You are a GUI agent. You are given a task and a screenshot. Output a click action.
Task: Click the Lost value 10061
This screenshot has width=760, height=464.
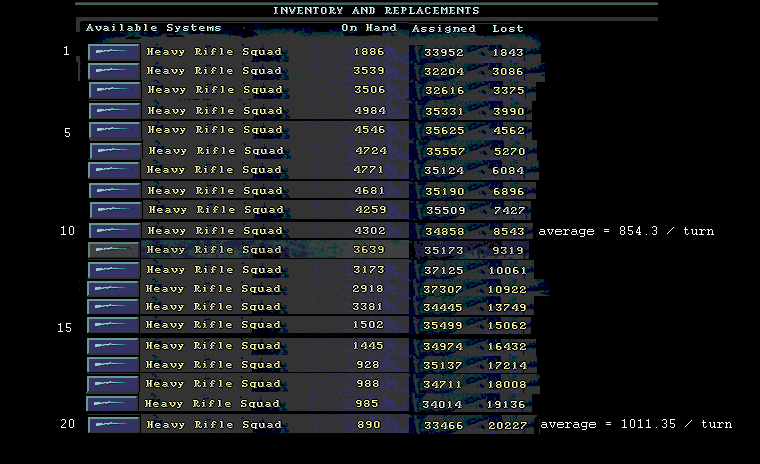507,271
